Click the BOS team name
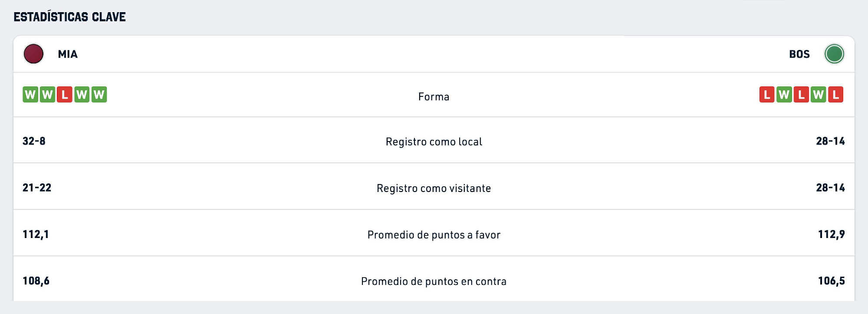 [799, 54]
